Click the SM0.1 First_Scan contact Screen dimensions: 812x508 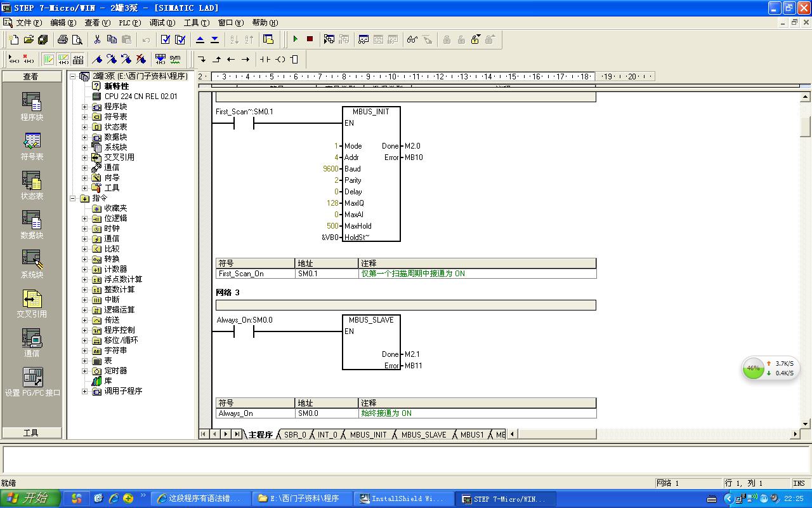tap(244, 123)
